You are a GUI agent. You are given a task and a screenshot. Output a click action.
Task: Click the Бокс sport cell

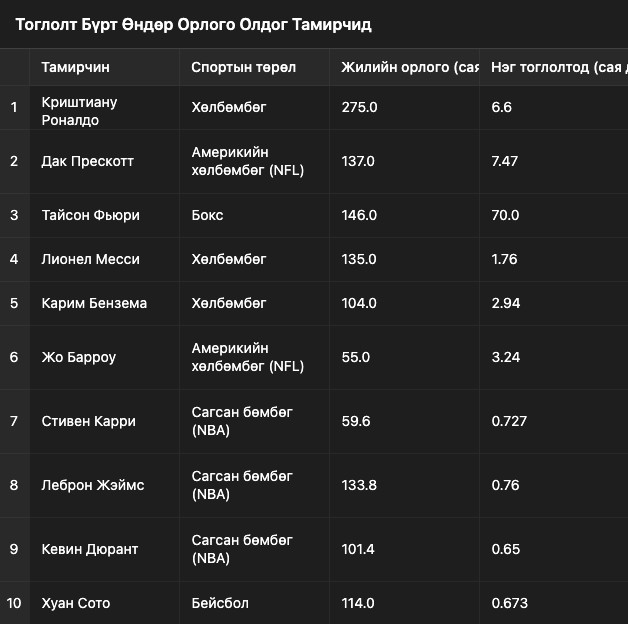pos(254,215)
